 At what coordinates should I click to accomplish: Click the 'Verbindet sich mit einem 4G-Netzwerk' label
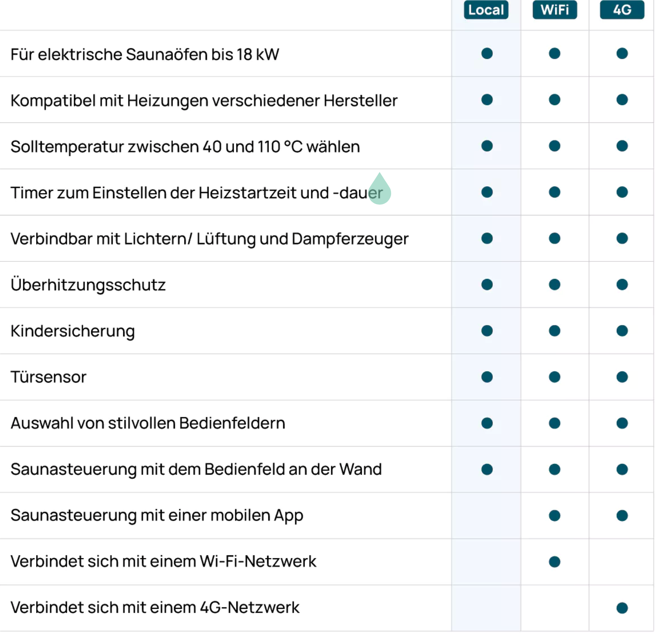[x=155, y=608]
